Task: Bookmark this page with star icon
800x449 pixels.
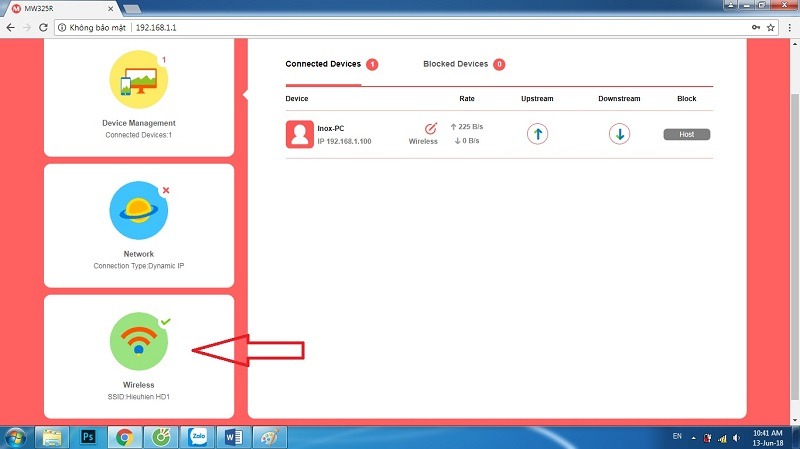Action: [770, 28]
